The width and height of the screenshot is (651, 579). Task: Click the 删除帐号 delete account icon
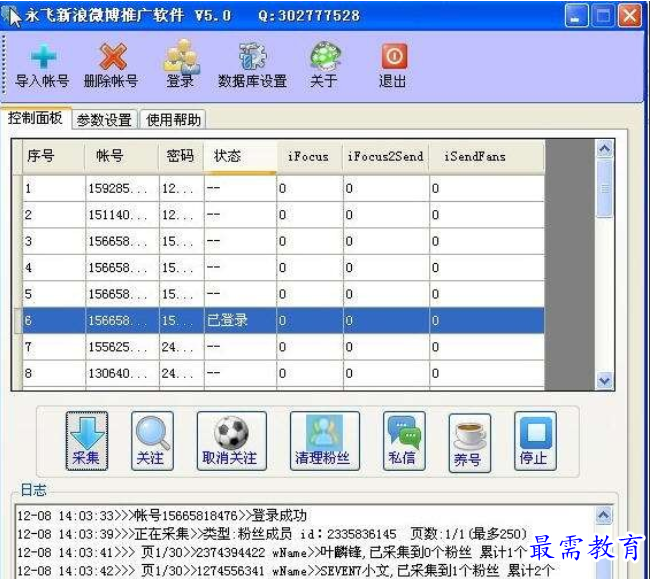pyautogui.click(x=111, y=66)
